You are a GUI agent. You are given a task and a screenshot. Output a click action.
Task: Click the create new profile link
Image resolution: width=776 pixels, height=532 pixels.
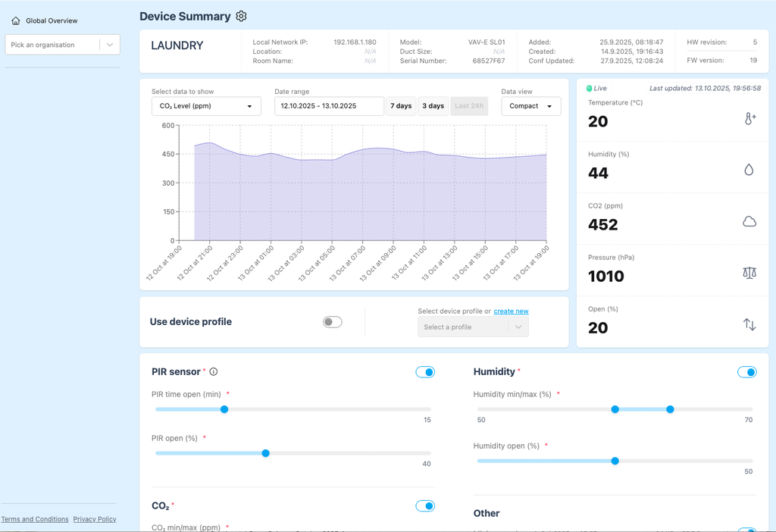511,311
